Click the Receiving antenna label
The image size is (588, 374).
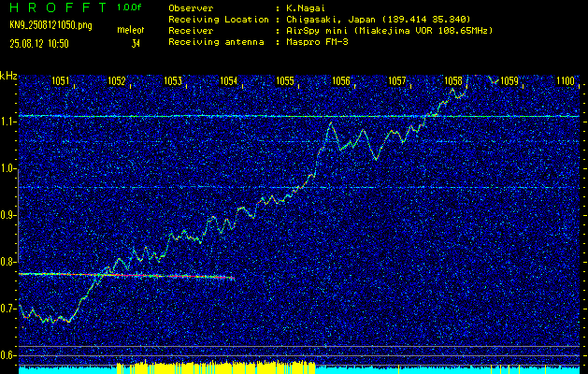coord(216,42)
